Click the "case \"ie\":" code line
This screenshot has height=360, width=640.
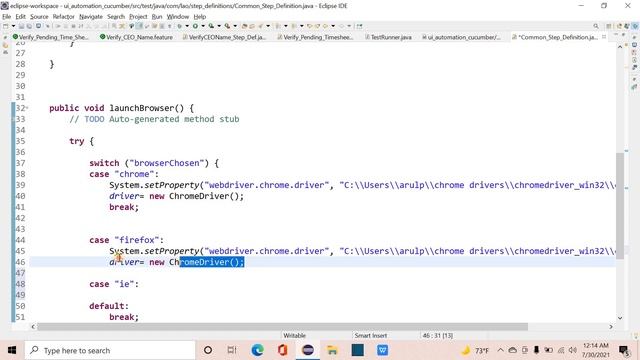click(x=114, y=284)
